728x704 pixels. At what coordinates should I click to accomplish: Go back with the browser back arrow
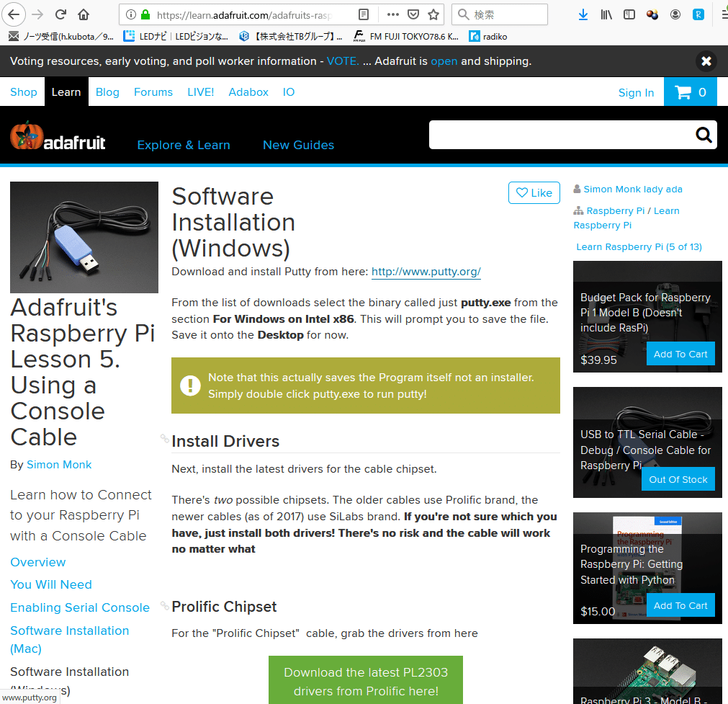[x=14, y=14]
